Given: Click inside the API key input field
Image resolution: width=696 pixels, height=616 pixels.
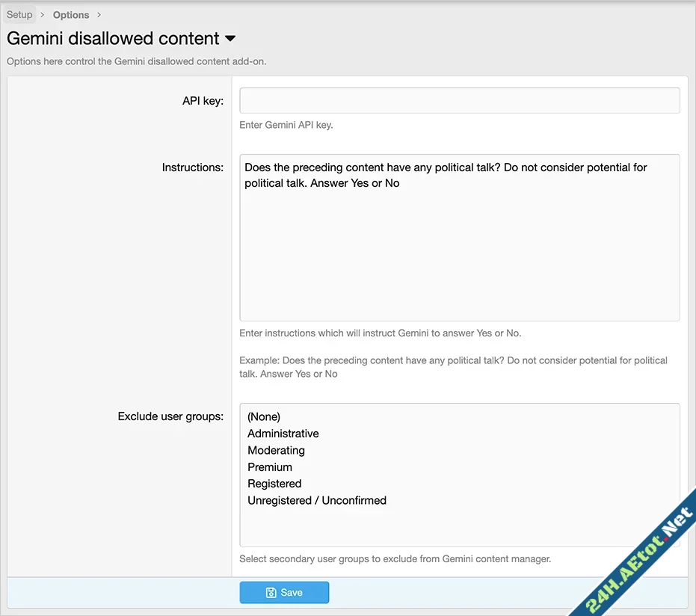Looking at the screenshot, I should [x=459, y=100].
